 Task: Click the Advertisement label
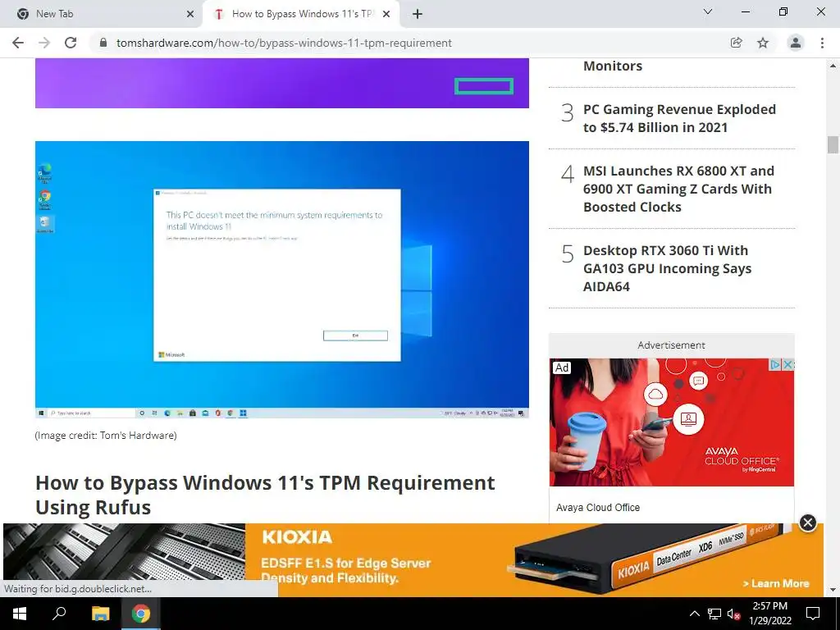click(x=671, y=345)
